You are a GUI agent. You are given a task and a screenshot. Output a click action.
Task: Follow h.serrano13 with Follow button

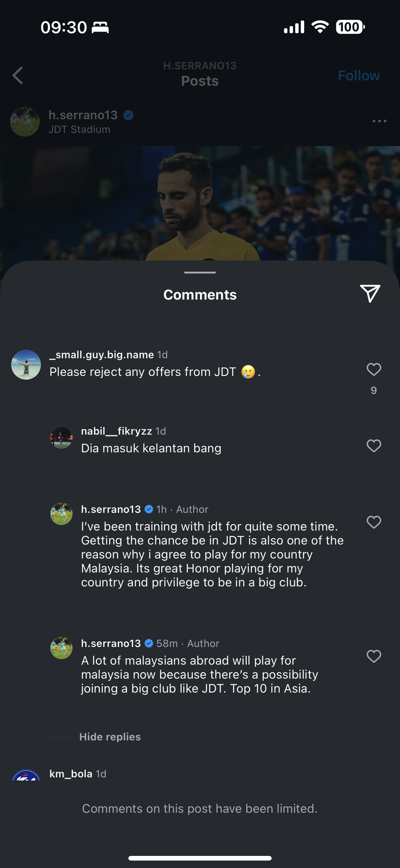[x=358, y=75]
